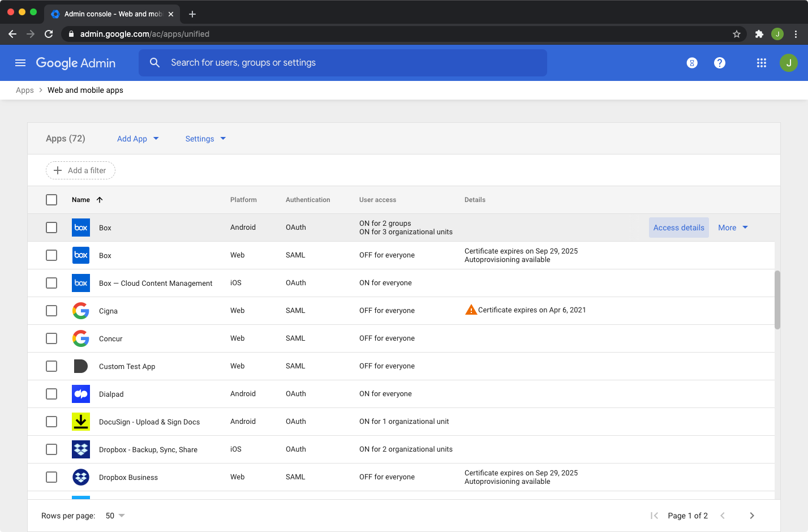Go to the next page of apps
The width and height of the screenshot is (808, 532).
point(752,516)
